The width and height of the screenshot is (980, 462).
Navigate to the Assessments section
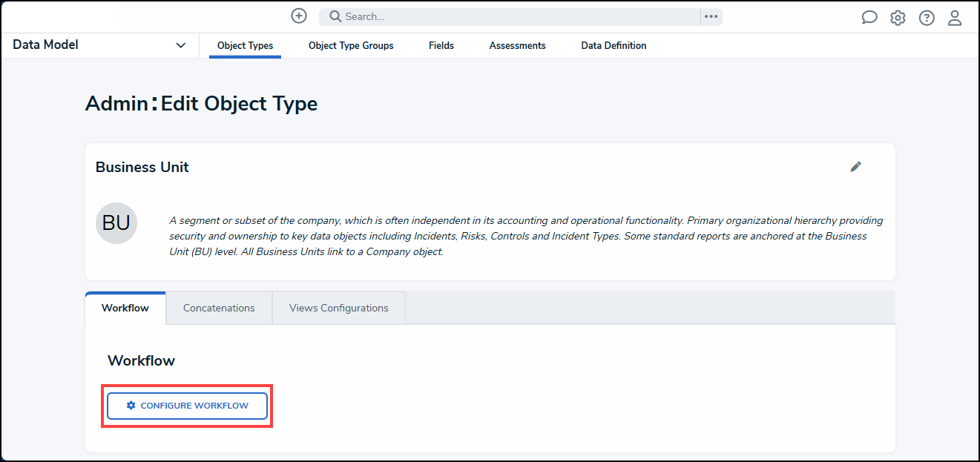517,45
